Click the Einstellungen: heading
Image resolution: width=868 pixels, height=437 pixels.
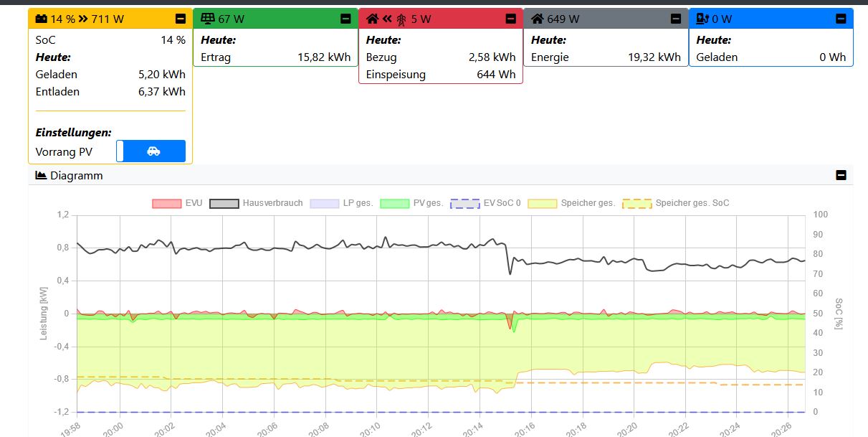tap(73, 132)
